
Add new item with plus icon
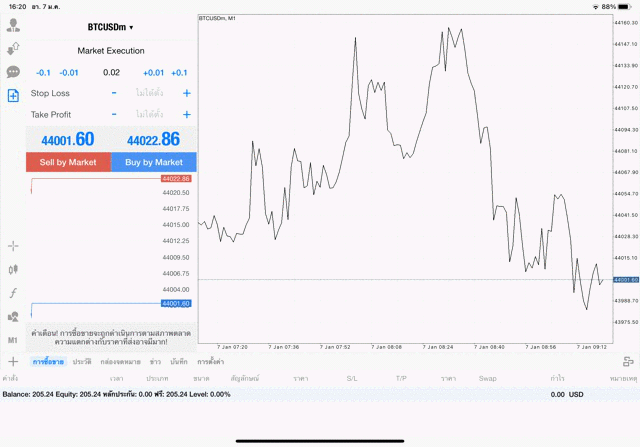coord(13,361)
